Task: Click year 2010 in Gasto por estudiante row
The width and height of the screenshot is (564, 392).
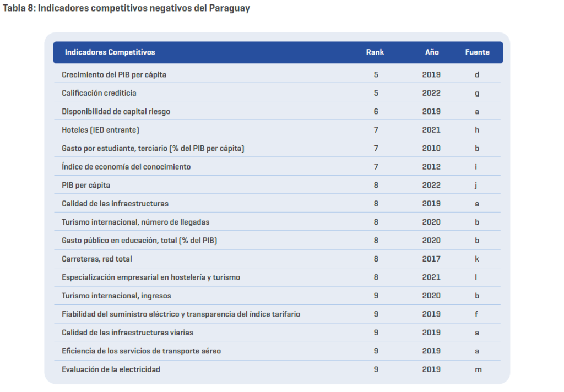Action: click(431, 148)
